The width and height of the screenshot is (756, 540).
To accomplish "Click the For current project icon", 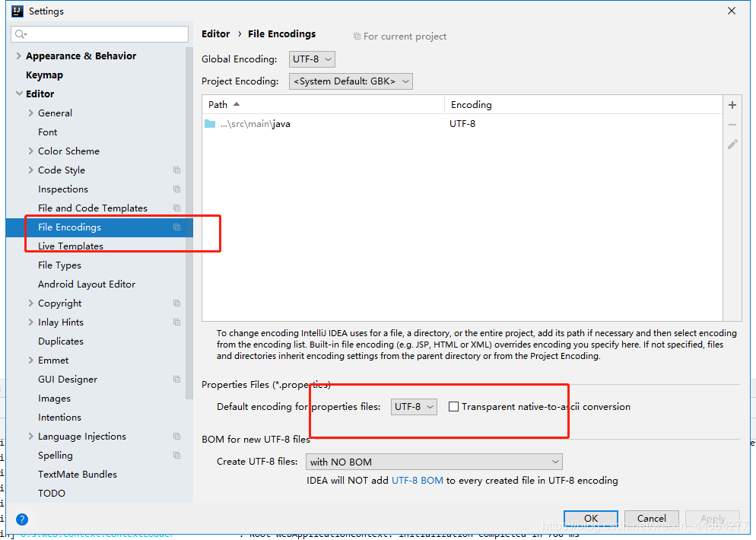I will pyautogui.click(x=357, y=37).
